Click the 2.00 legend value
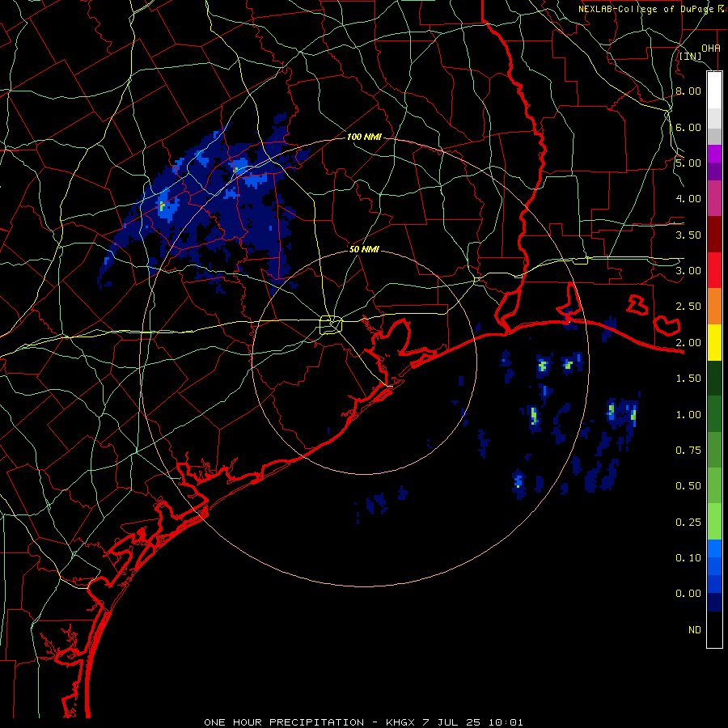The height and width of the screenshot is (728, 728). (688, 343)
